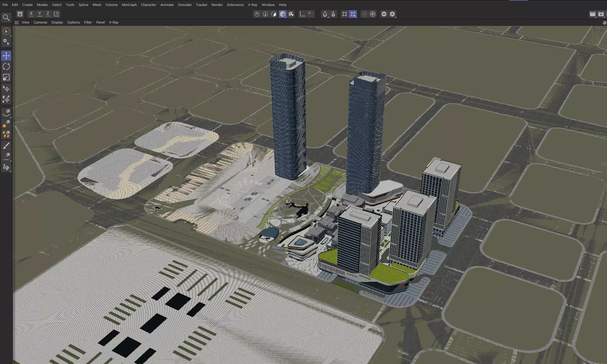607x364 pixels.
Task: Select the Rotate tool
Action: pos(6,66)
